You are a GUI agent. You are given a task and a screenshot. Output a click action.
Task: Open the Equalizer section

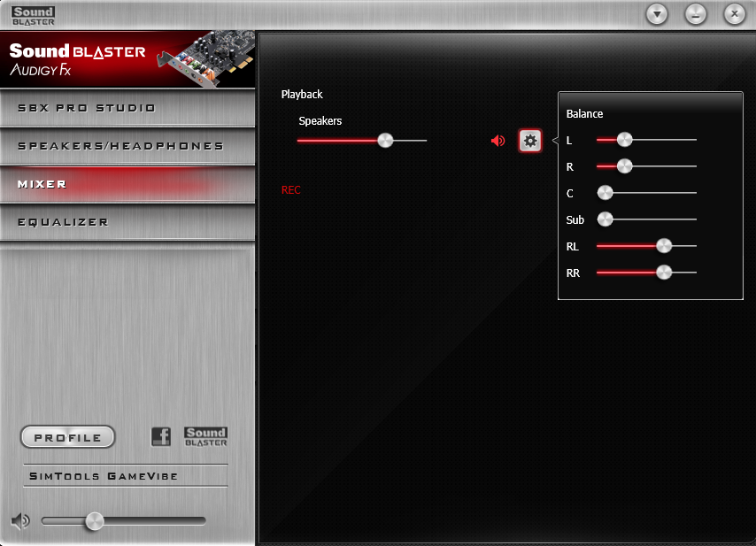(127, 222)
